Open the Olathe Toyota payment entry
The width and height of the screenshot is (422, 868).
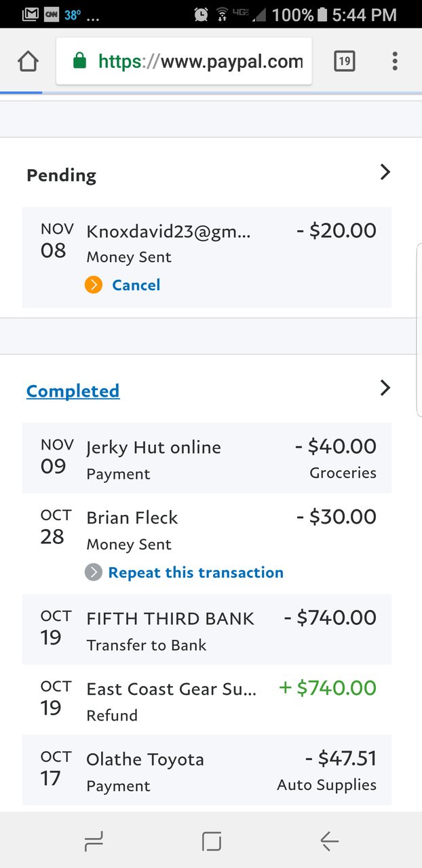coord(207,770)
